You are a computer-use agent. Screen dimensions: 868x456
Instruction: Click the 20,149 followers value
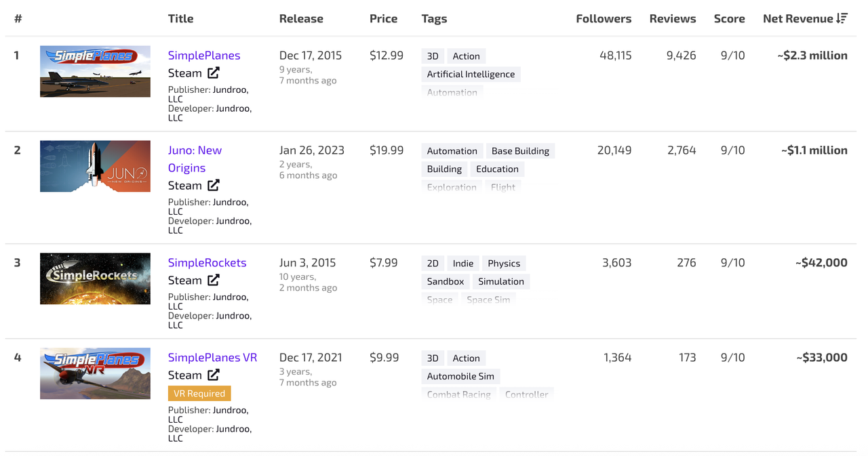point(614,150)
